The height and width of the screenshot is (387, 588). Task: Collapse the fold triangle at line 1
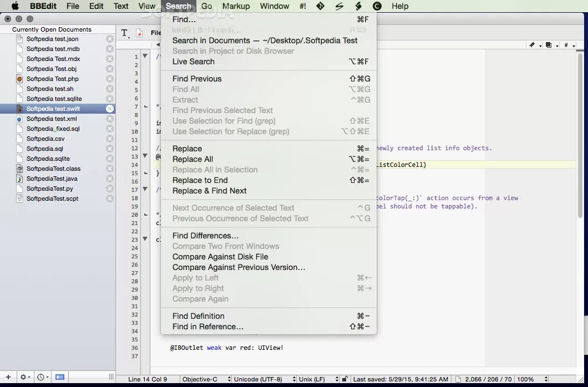[x=145, y=56]
